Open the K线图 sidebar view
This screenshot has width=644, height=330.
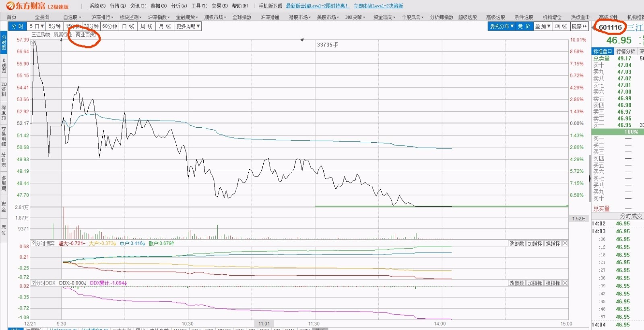4,65
